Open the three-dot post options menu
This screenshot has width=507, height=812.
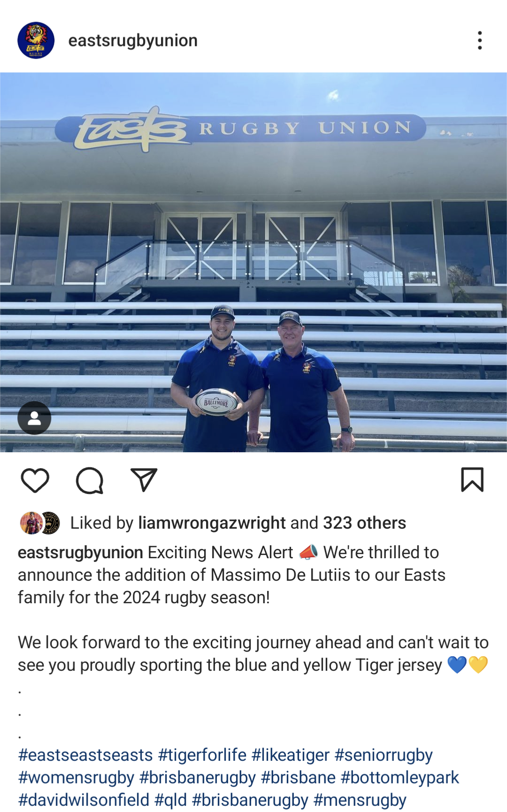tap(480, 40)
